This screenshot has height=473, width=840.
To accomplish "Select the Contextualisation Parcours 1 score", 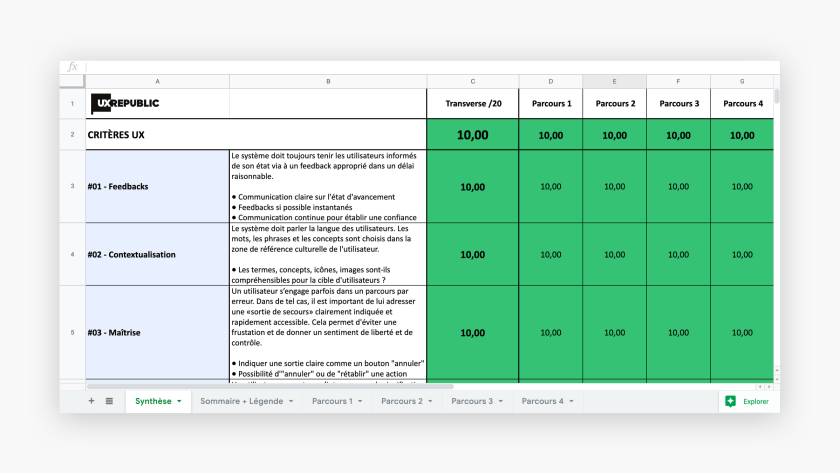I will coord(551,254).
